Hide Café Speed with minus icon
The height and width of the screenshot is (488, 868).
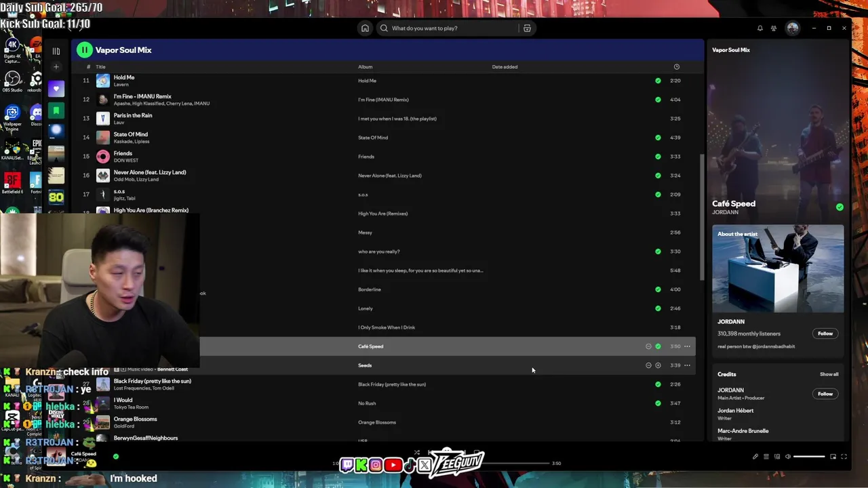coord(648,346)
